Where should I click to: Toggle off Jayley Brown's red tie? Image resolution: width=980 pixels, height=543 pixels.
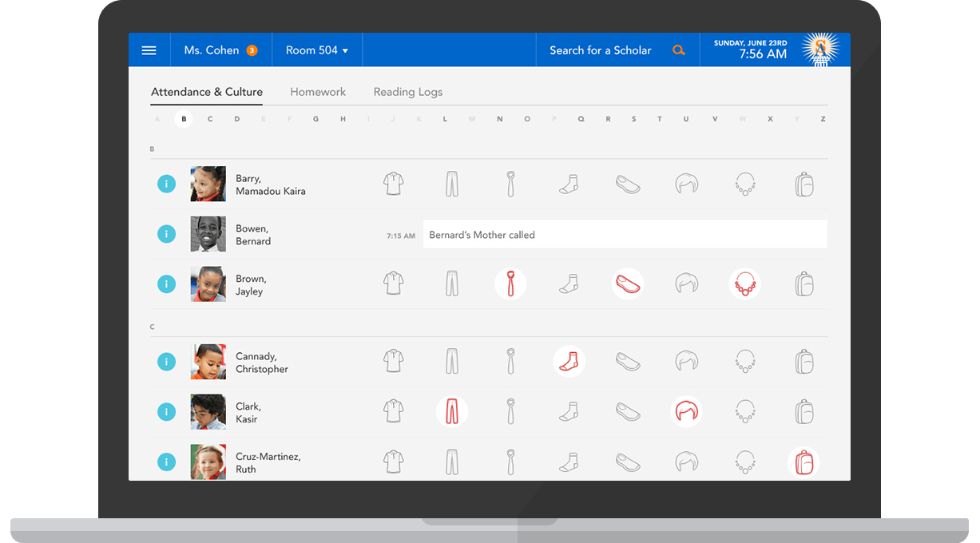[510, 284]
